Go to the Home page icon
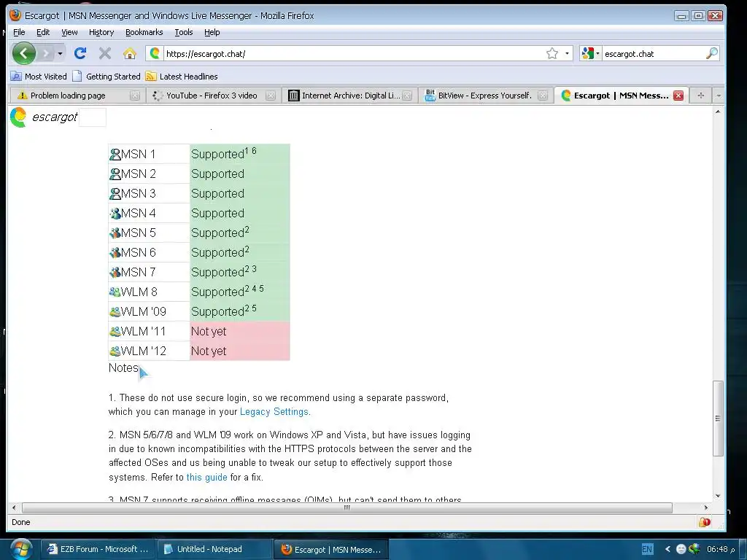The image size is (747, 560). [x=129, y=53]
